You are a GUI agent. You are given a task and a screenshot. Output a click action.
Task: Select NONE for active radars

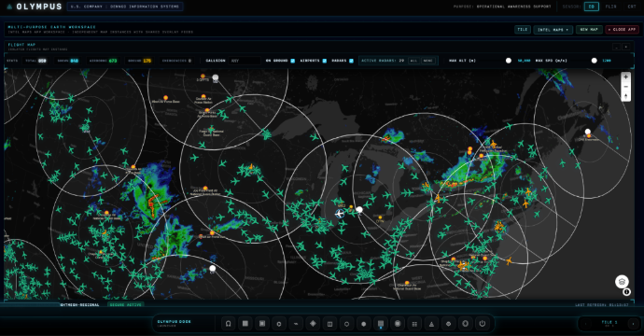(x=427, y=61)
